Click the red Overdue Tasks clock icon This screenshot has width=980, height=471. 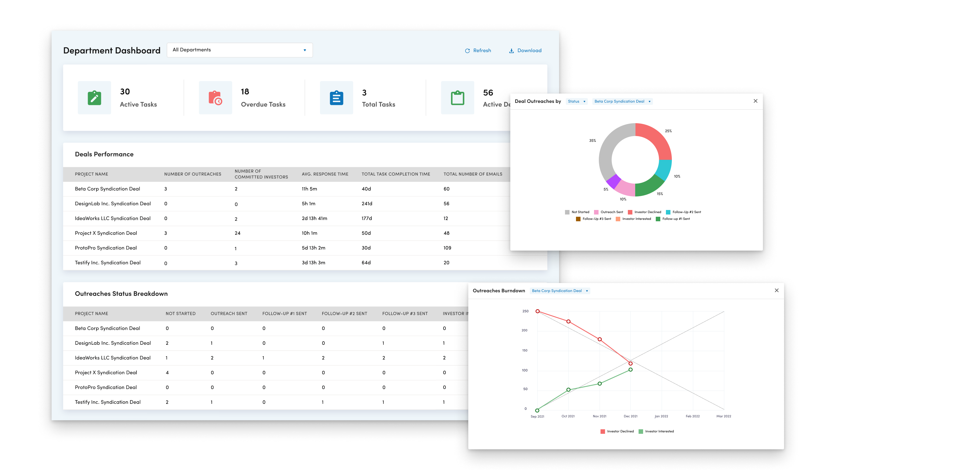[x=215, y=98]
